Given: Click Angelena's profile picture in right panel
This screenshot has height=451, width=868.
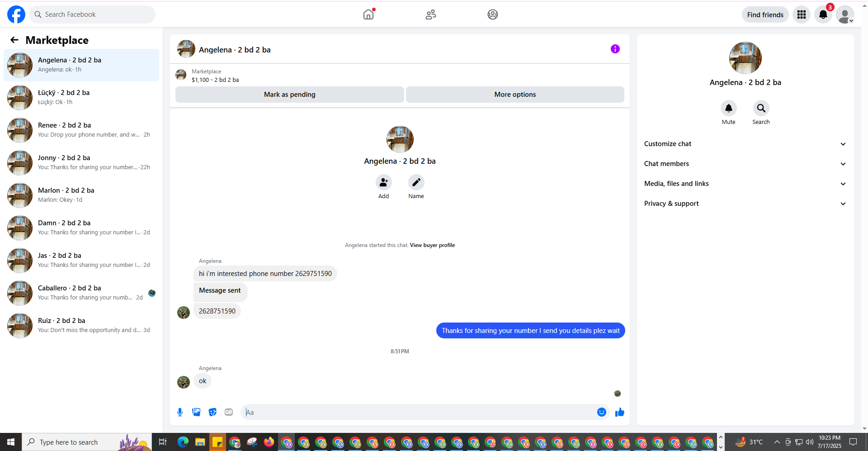Looking at the screenshot, I should click(x=745, y=58).
